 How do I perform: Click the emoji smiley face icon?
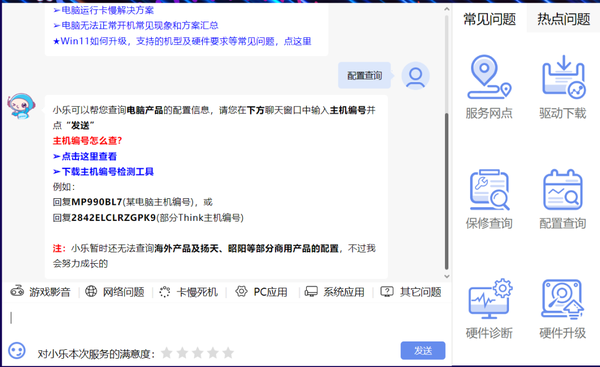17,350
